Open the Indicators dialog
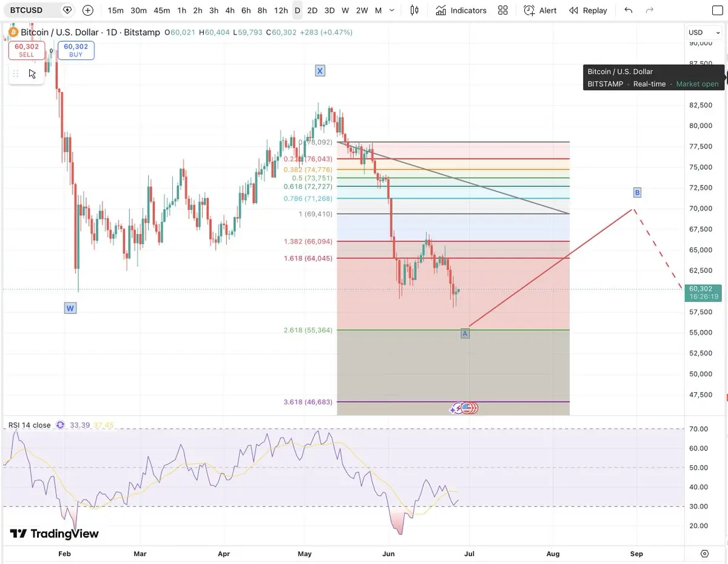728x564 pixels. pos(461,10)
